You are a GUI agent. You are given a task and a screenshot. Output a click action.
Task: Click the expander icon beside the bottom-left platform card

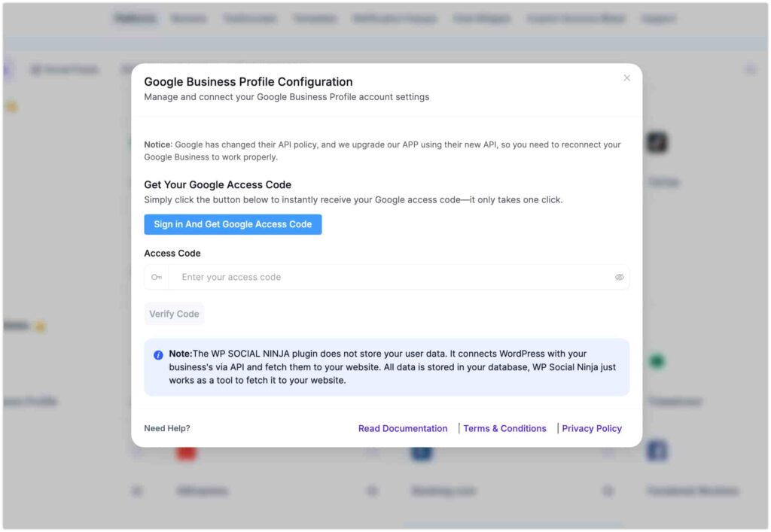(137, 491)
